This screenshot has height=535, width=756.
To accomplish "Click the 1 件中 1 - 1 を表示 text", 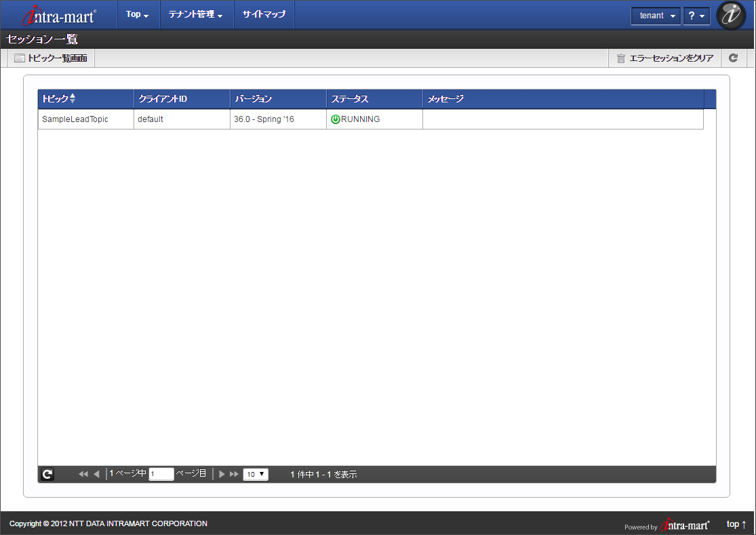I will 323,474.
